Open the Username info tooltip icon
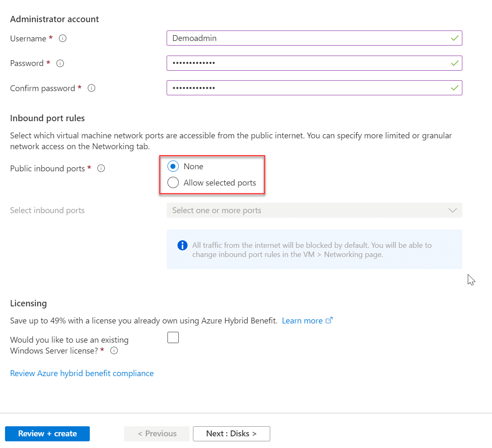Image resolution: width=492 pixels, height=448 pixels. (63, 38)
